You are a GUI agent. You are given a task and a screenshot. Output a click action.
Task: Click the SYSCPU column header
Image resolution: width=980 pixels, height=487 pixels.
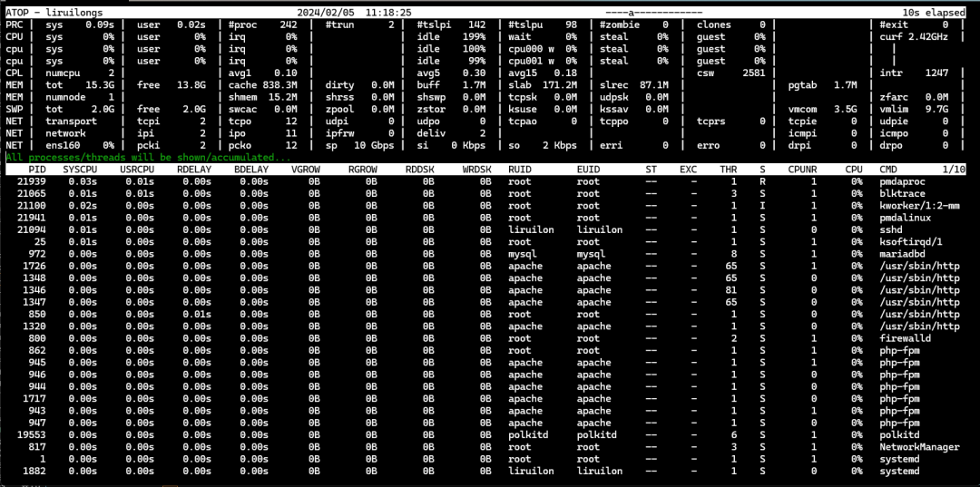coord(80,170)
